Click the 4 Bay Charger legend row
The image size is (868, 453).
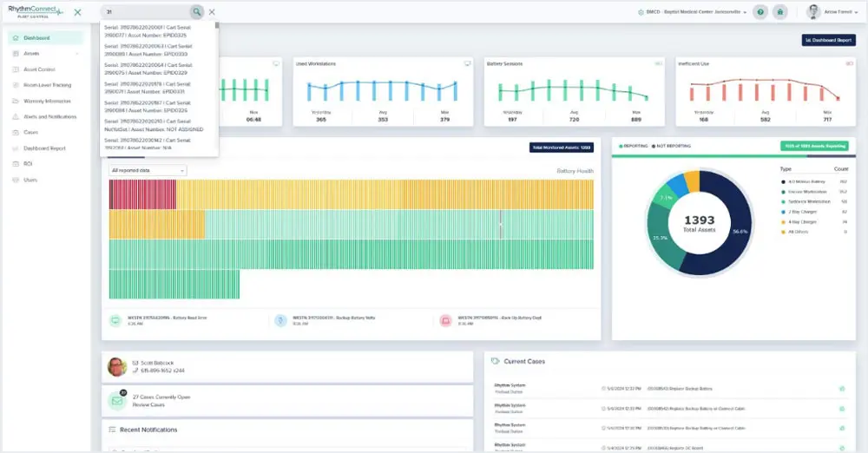pos(814,221)
